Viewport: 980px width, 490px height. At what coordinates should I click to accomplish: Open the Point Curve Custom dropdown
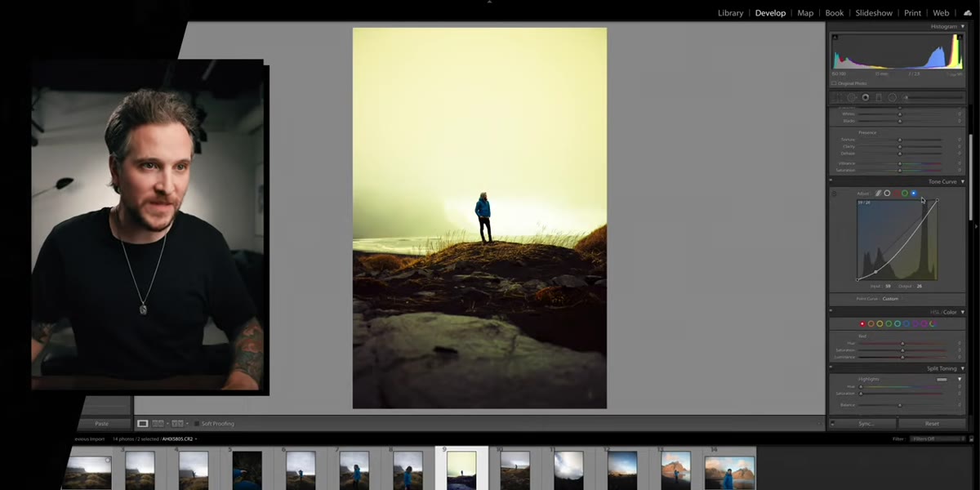pos(890,299)
